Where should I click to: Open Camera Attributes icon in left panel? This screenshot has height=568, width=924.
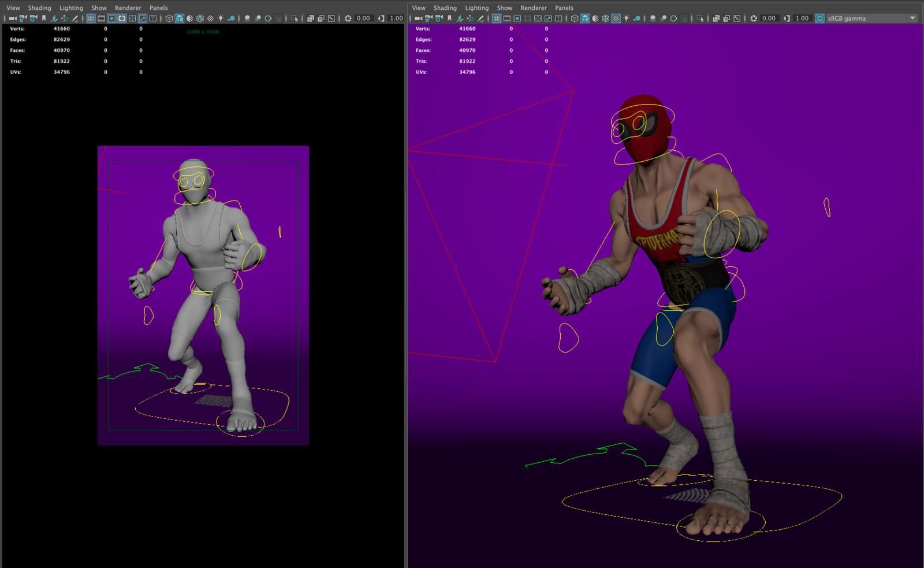click(x=33, y=18)
